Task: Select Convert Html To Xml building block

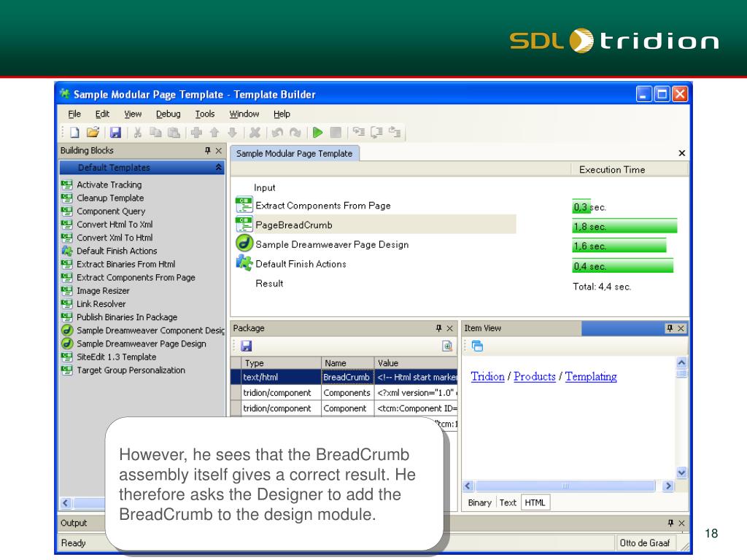Action: click(x=115, y=225)
